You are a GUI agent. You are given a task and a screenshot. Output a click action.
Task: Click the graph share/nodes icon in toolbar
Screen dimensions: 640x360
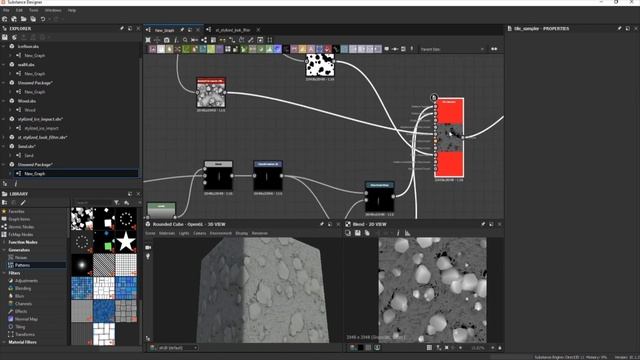coord(204,40)
